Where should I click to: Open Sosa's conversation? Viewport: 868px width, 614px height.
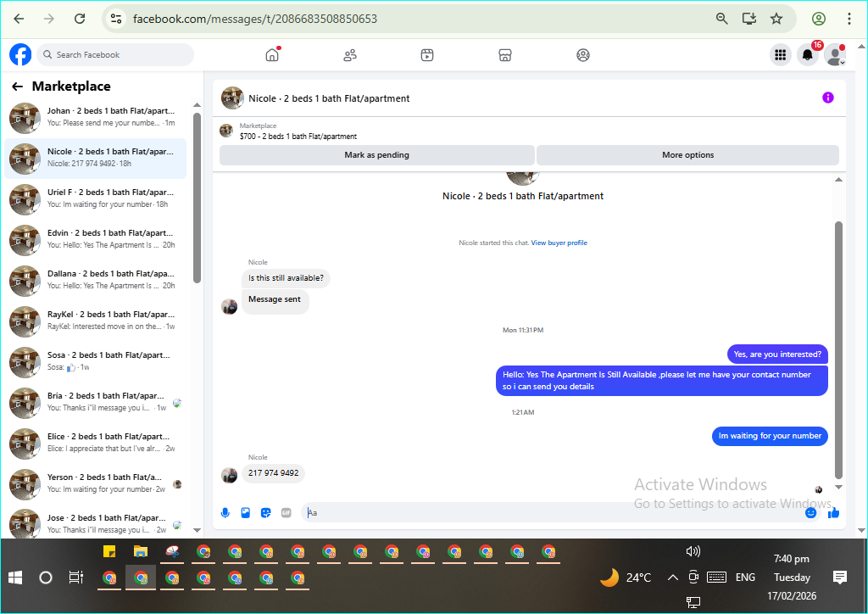[x=96, y=362]
